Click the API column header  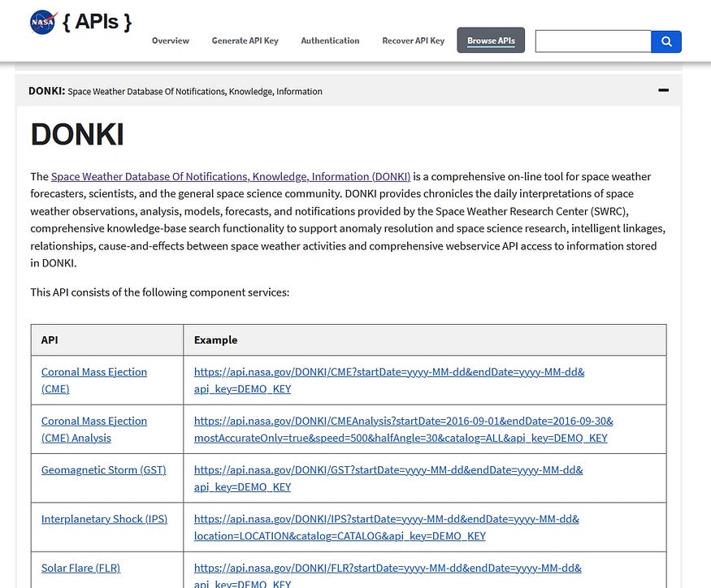coord(50,340)
